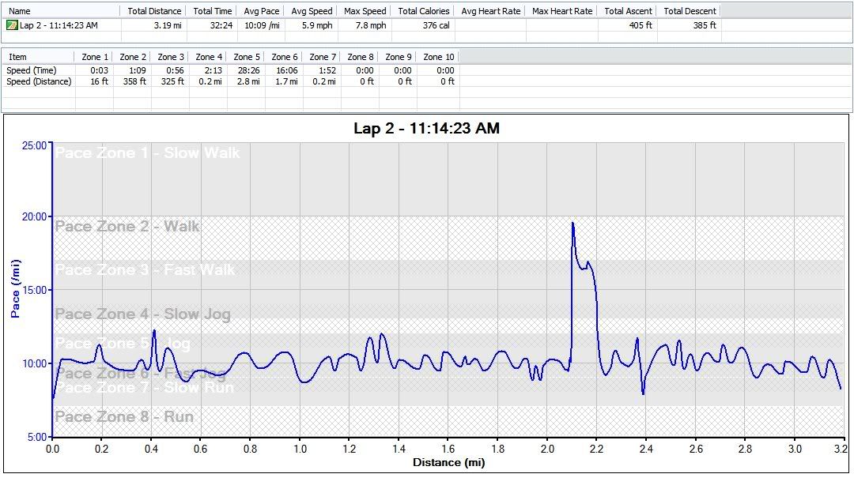
Task: Click the Avg Pace column header
Action: (x=262, y=11)
